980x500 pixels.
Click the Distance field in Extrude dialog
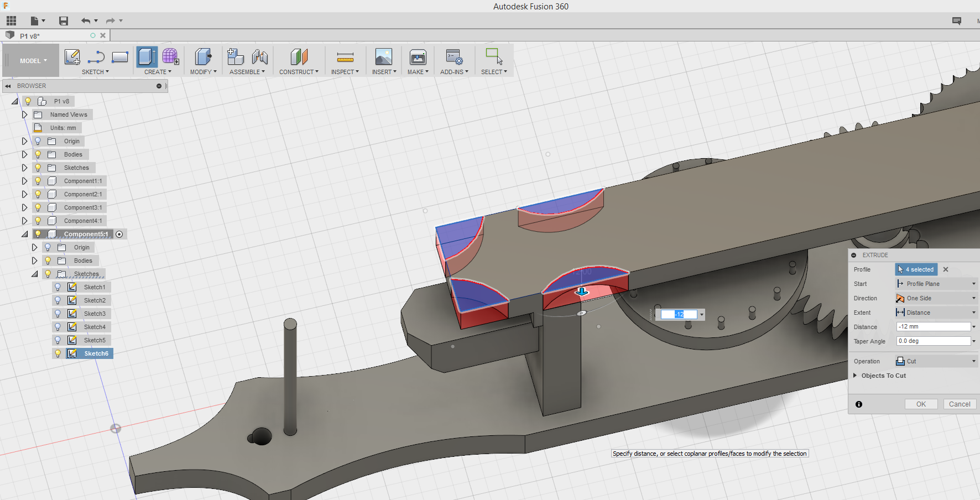(x=934, y=327)
